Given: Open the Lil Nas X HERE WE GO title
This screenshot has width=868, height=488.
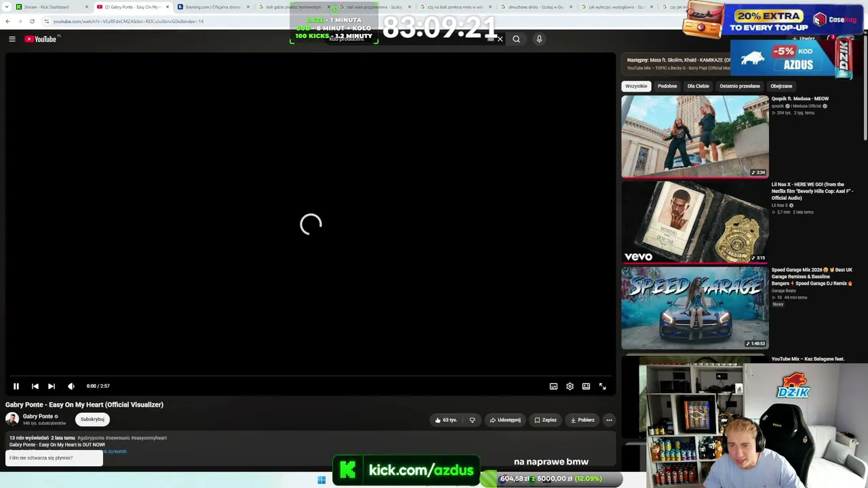Looking at the screenshot, I should point(812,191).
